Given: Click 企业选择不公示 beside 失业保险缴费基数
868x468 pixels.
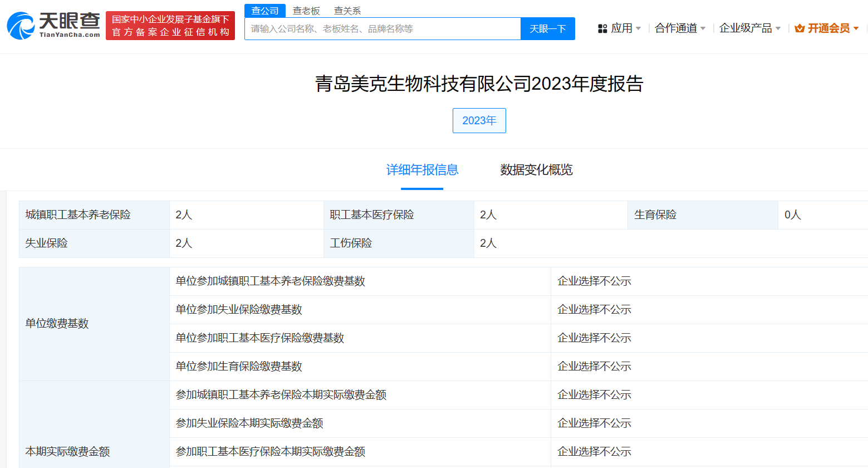Looking at the screenshot, I should tap(594, 309).
